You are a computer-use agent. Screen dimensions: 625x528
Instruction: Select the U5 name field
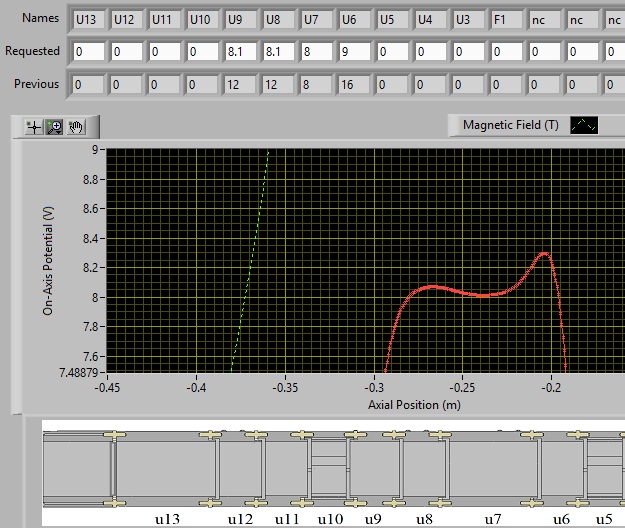(393, 20)
